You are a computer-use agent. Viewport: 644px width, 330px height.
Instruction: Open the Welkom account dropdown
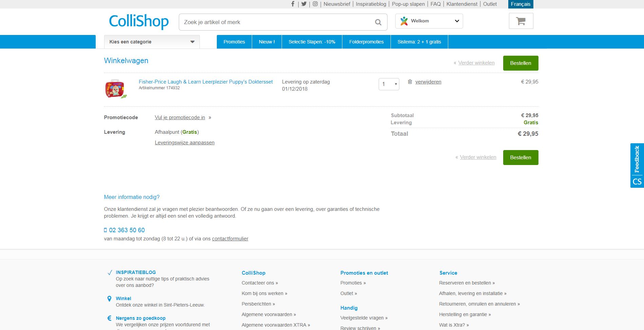pyautogui.click(x=429, y=21)
